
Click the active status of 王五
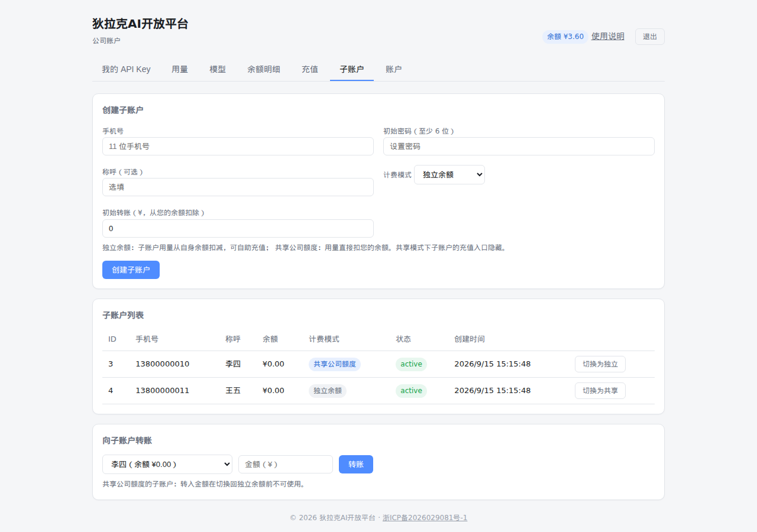(x=411, y=391)
